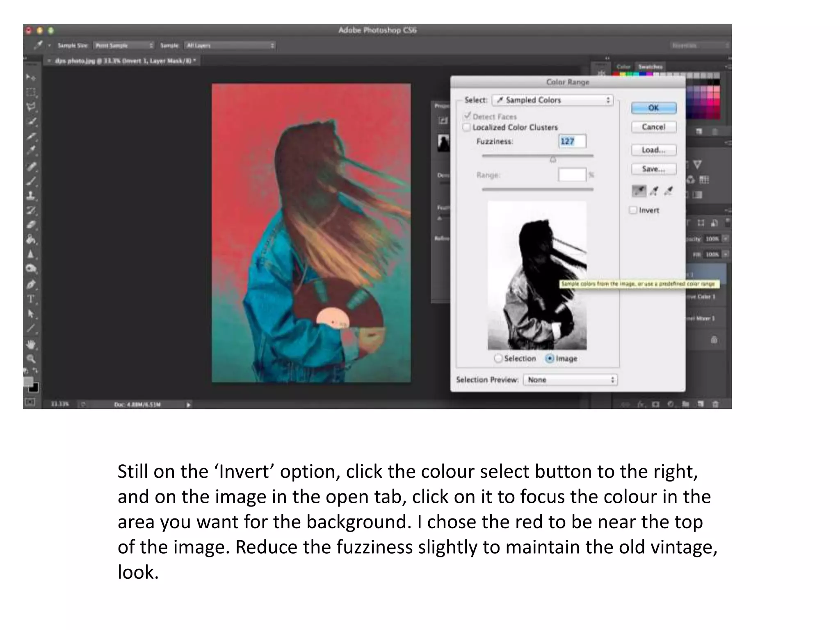
Task: Select the Type tool
Action: coord(31,299)
